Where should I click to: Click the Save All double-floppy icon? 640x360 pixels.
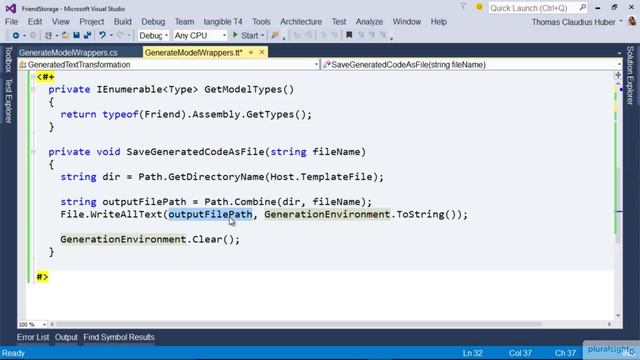[87, 36]
